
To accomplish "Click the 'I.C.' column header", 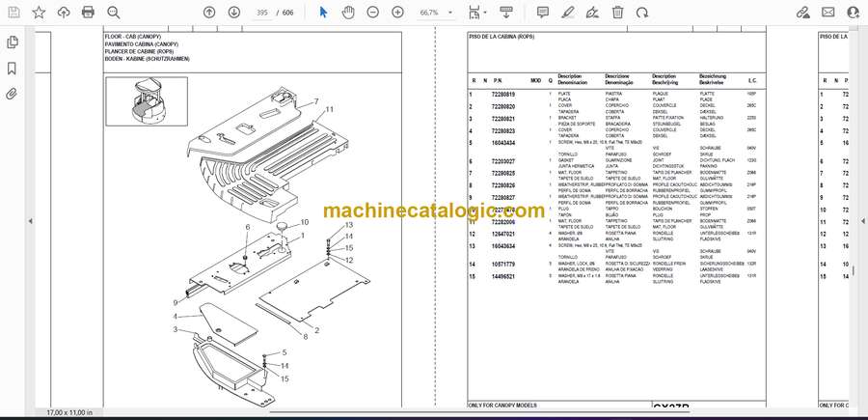I will click(752, 81).
